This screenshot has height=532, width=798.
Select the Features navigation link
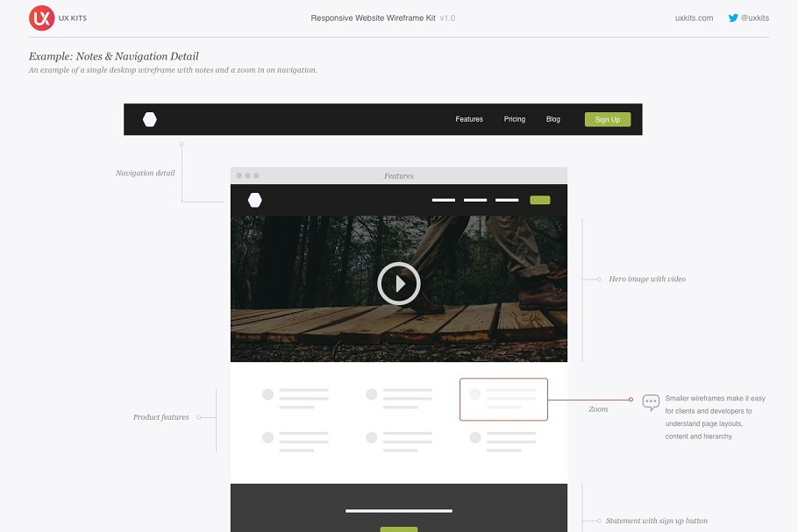pos(468,118)
